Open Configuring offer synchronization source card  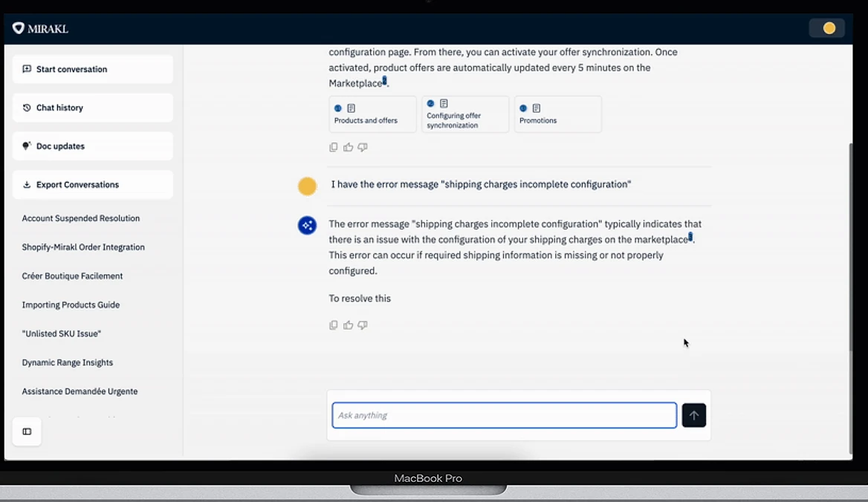[x=465, y=114]
